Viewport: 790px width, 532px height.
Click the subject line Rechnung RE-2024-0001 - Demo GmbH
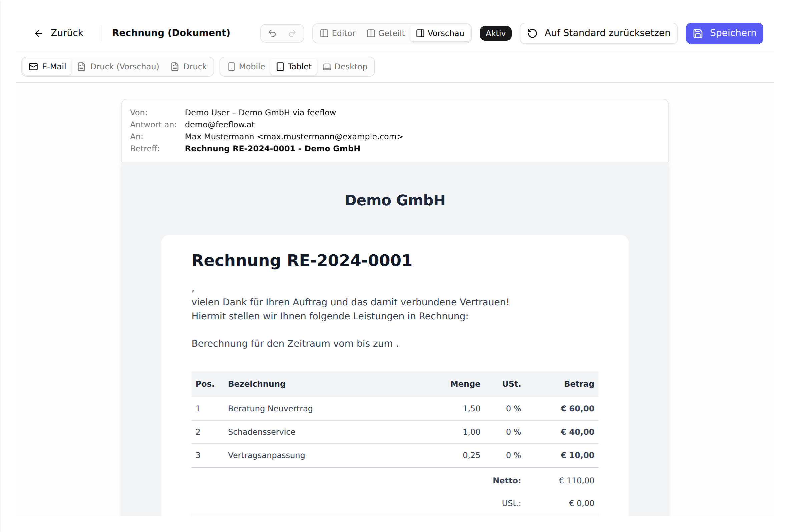272,149
